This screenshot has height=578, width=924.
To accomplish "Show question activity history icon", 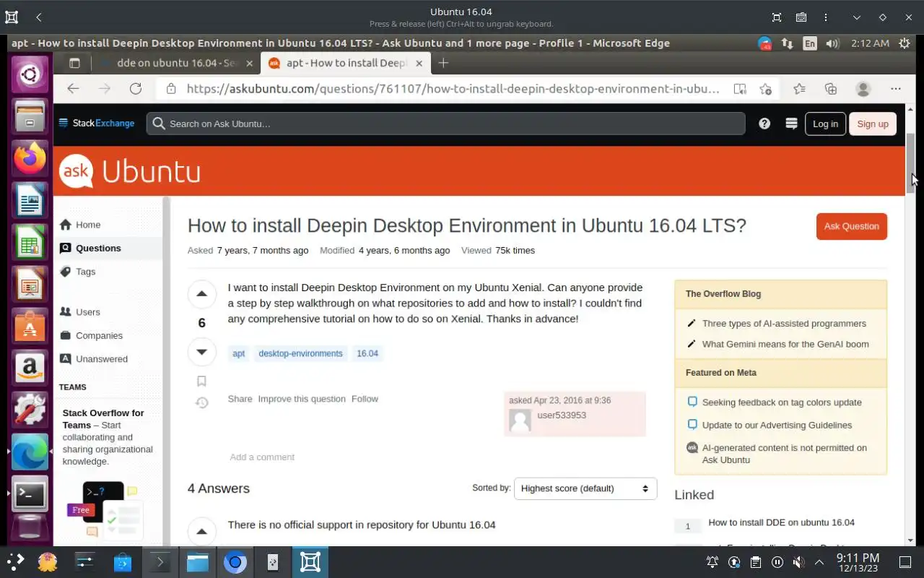I will [201, 402].
